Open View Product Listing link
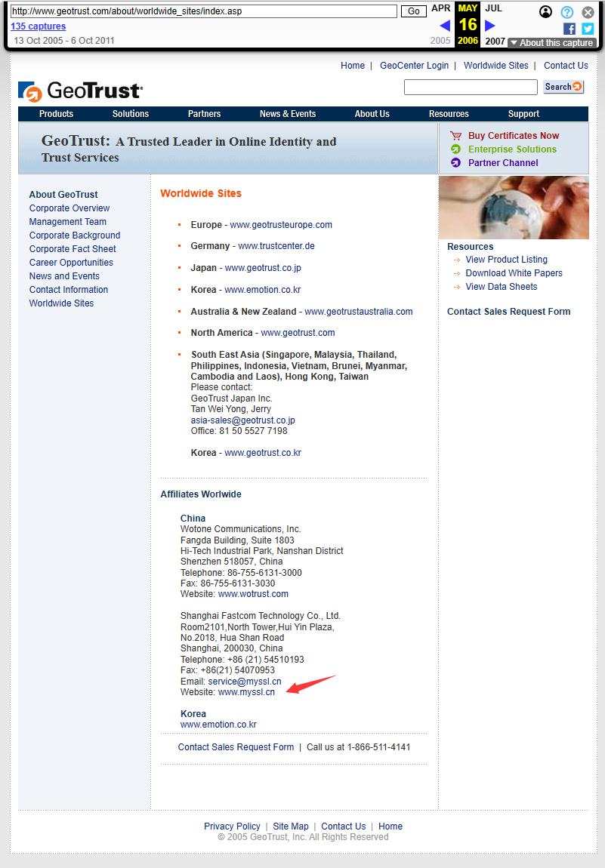 click(x=506, y=260)
